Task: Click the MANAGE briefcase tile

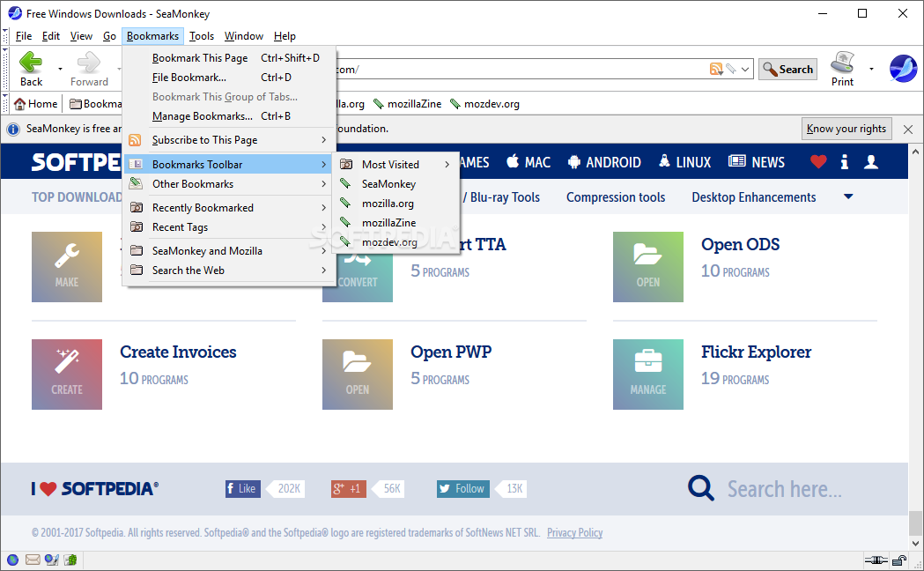Action: coord(647,374)
